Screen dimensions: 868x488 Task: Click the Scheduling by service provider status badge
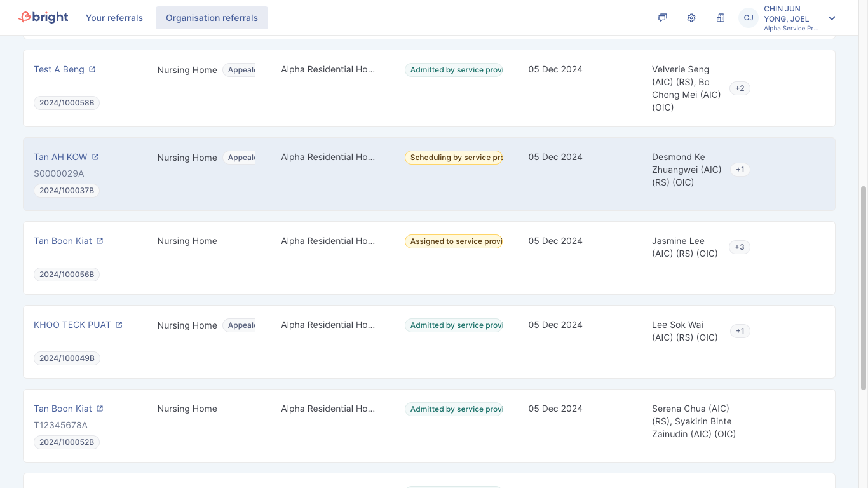[x=454, y=158]
